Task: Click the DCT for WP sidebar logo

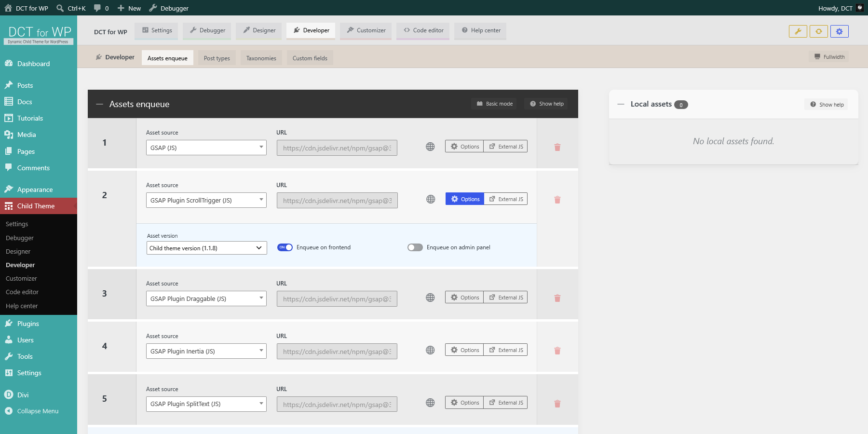Action: point(39,35)
